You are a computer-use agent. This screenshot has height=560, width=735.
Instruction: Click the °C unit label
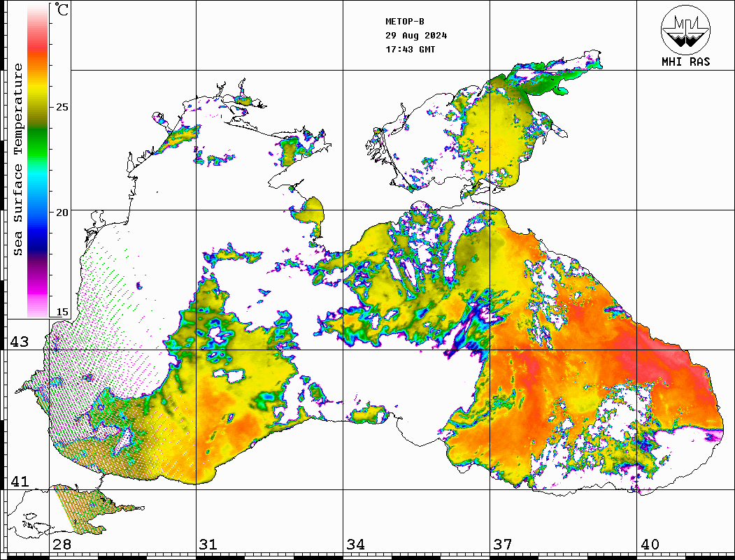point(62,9)
